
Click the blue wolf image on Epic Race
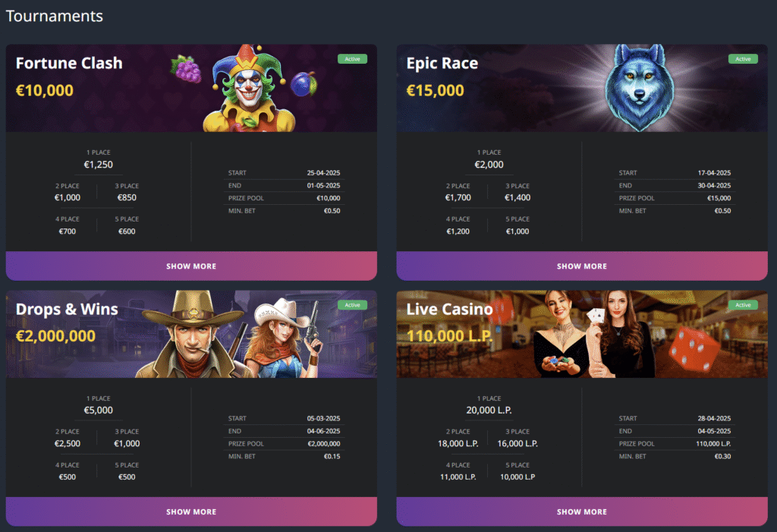tap(639, 88)
